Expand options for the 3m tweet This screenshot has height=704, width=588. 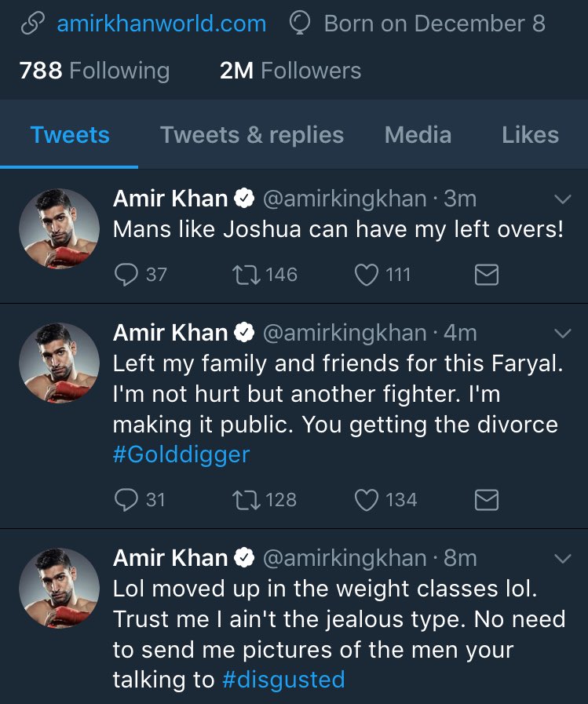(x=562, y=200)
